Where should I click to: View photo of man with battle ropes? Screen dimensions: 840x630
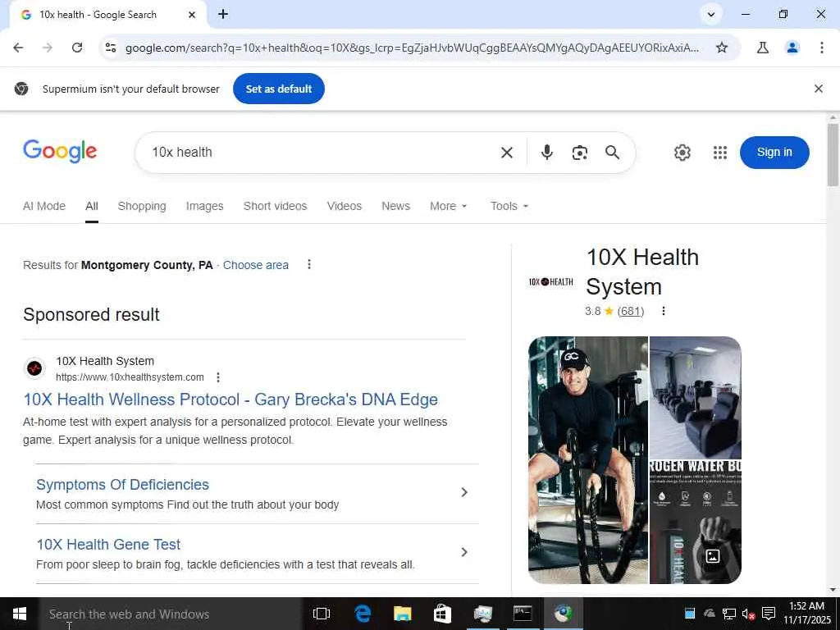(x=587, y=459)
